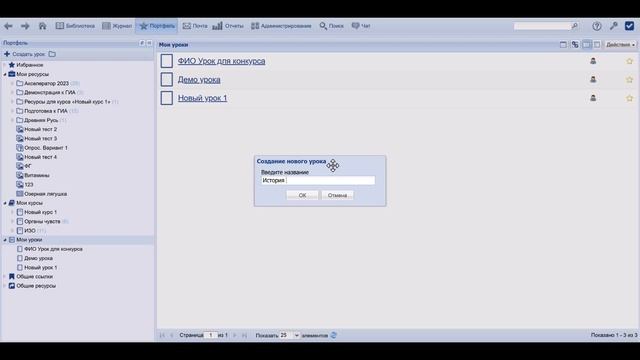This screenshot has width=640, height=360.
Task: Click the new folder icon beside Создать урок
Action: (x=52, y=54)
